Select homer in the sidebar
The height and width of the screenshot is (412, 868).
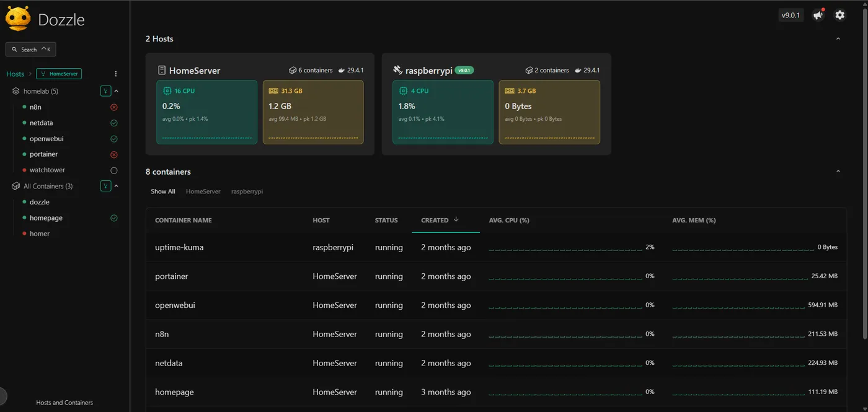[39, 234]
